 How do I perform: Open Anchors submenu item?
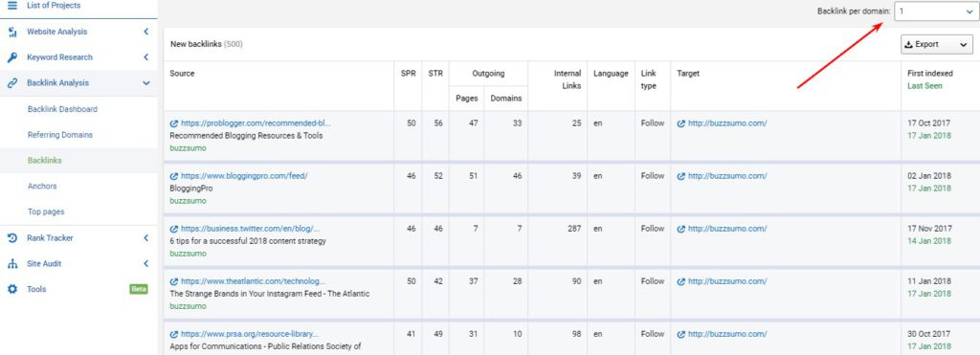pyautogui.click(x=42, y=187)
